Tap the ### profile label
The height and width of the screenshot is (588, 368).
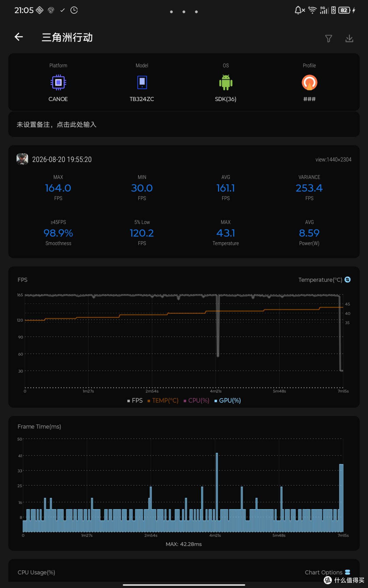[309, 99]
